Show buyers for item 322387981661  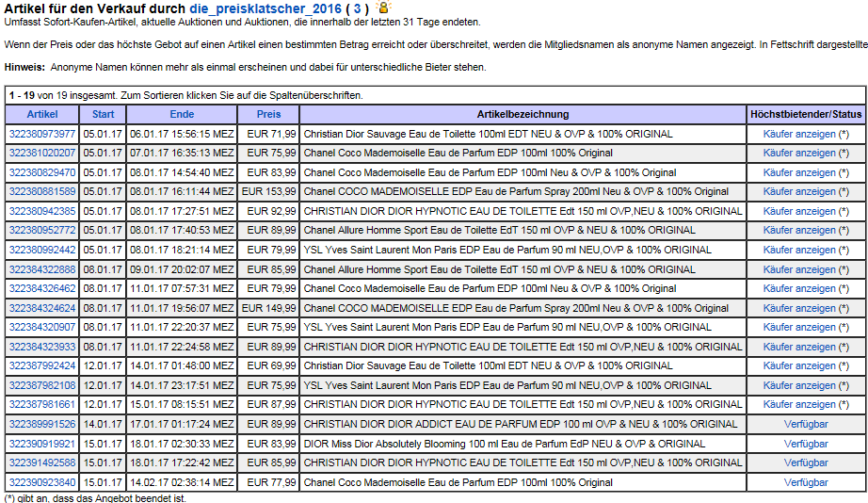pyautogui.click(x=798, y=404)
